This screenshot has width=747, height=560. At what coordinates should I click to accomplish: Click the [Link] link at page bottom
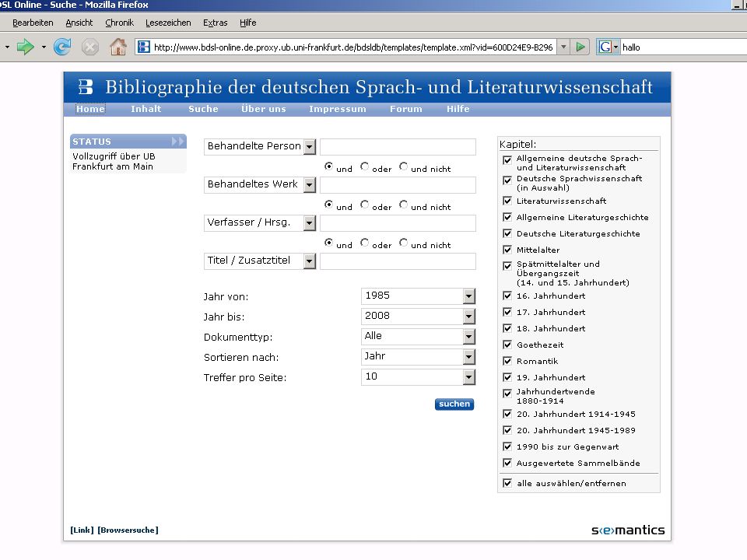[82, 530]
